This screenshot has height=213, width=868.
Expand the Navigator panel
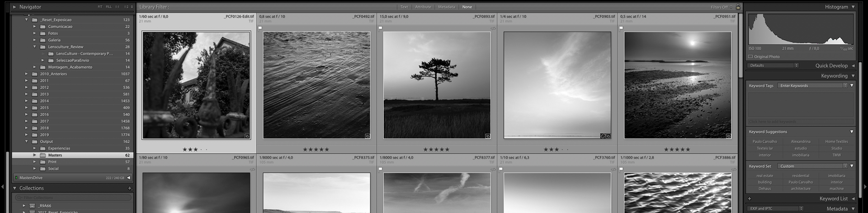click(14, 7)
